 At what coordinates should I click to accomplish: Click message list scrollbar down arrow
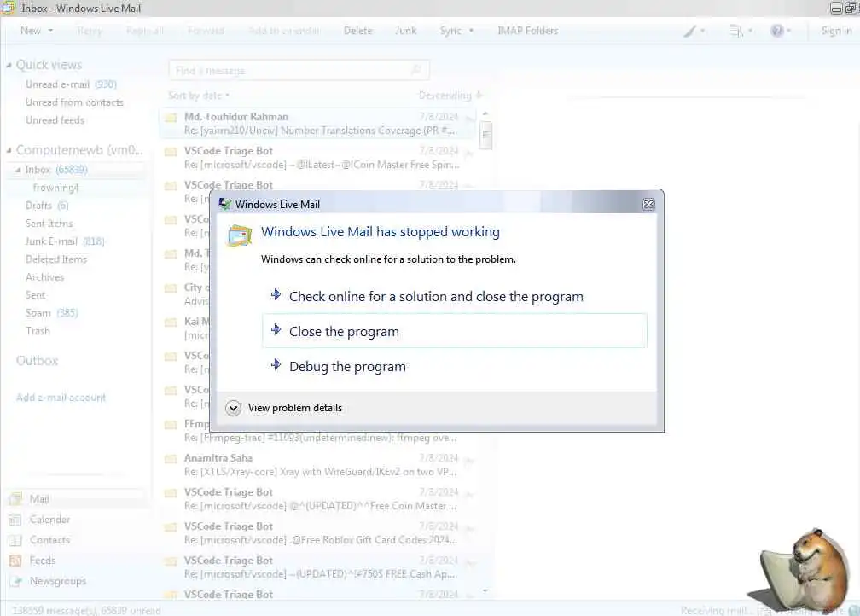[x=485, y=590]
